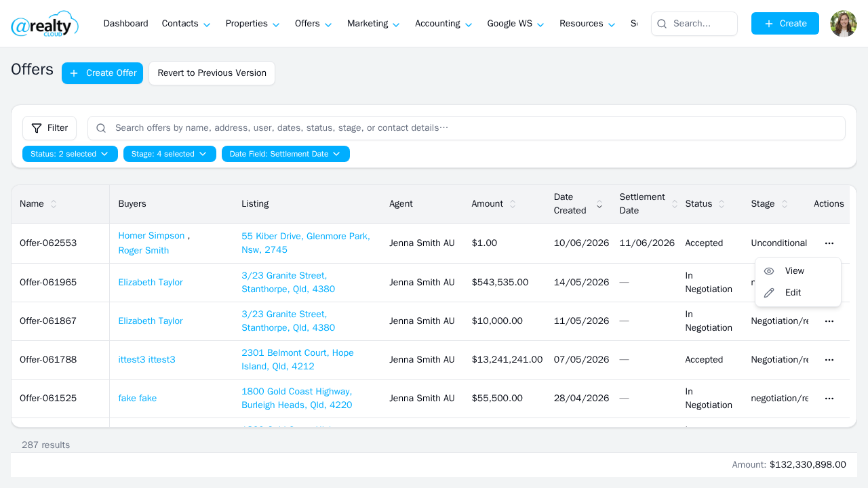The width and height of the screenshot is (868, 488).
Task: Expand the Accounting menu
Action: tap(443, 24)
